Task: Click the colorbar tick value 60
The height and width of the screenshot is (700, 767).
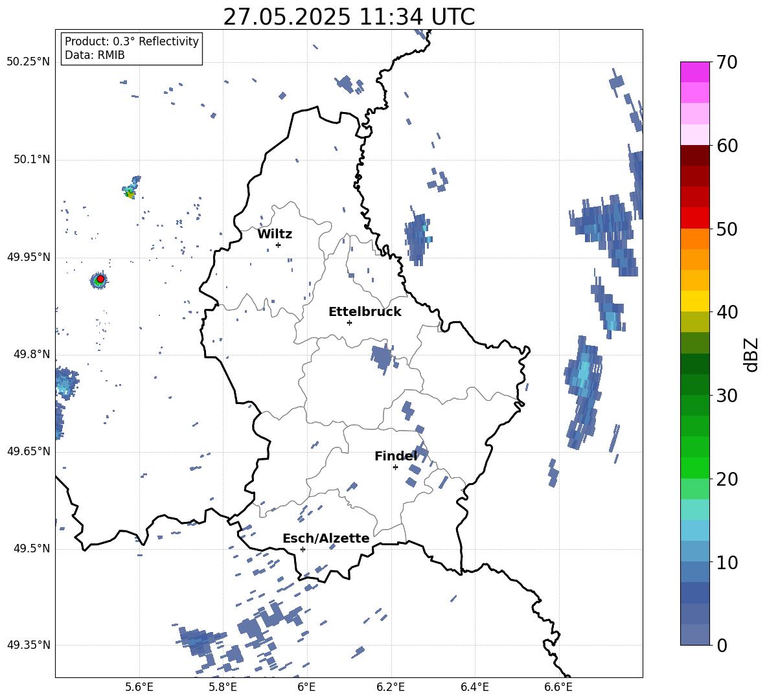Action: pos(727,146)
